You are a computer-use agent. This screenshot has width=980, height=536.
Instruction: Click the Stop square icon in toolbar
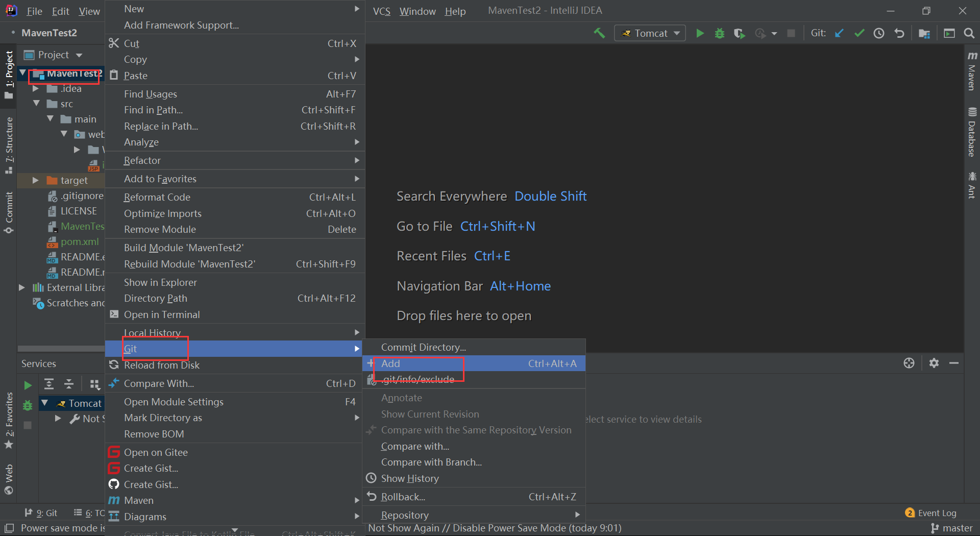coord(791,33)
